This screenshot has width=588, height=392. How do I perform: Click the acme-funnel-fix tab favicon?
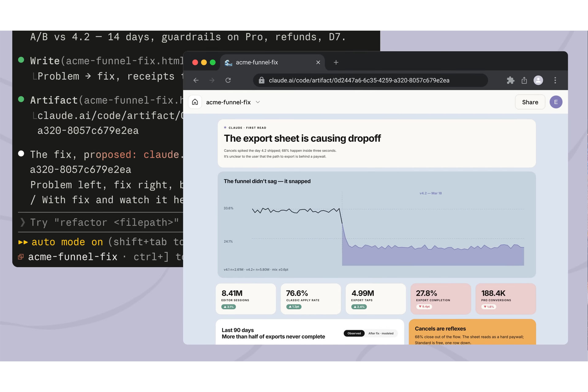pyautogui.click(x=228, y=62)
